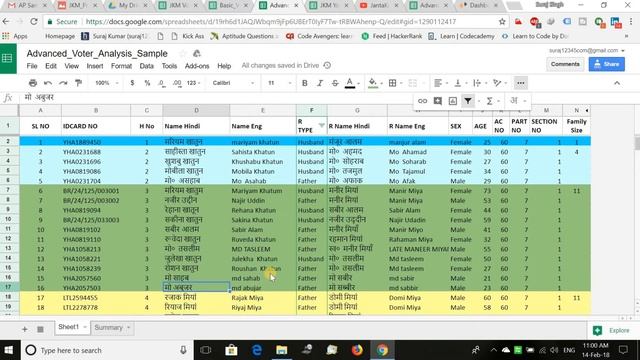This screenshot has height=360, width=640.
Task: Open Windows Start menu
Action: point(9,350)
